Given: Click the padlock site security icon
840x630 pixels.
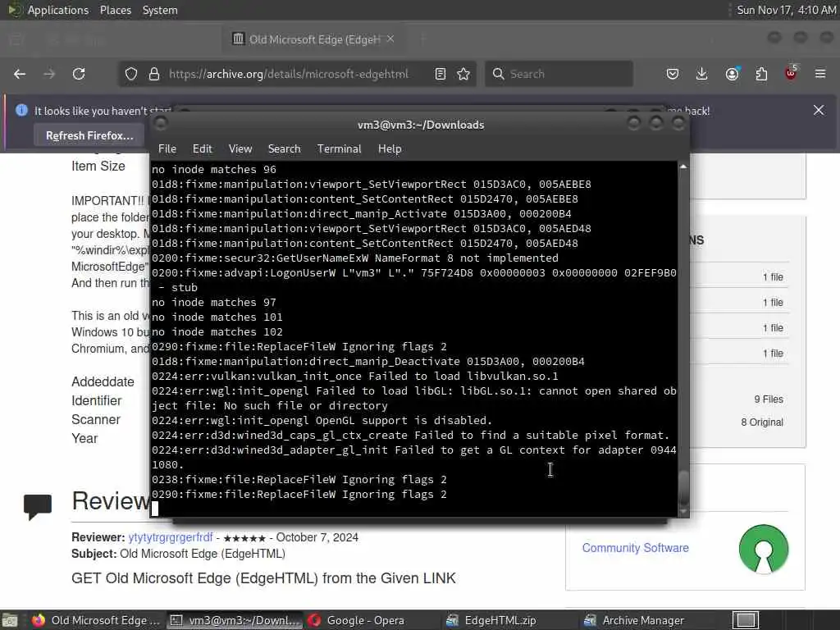Looking at the screenshot, I should click(153, 74).
